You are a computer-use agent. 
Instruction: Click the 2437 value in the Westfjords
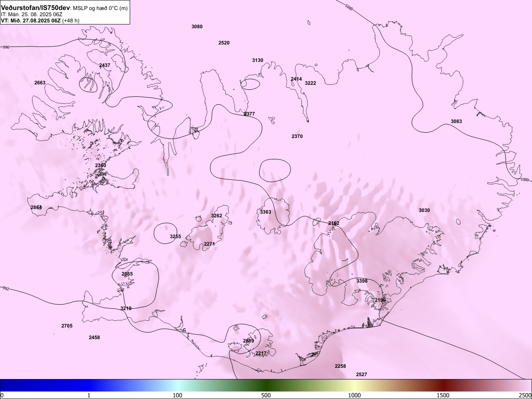tap(105, 65)
